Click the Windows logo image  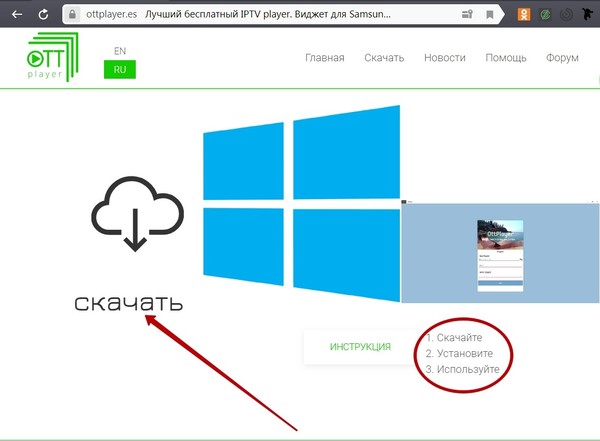point(302,203)
